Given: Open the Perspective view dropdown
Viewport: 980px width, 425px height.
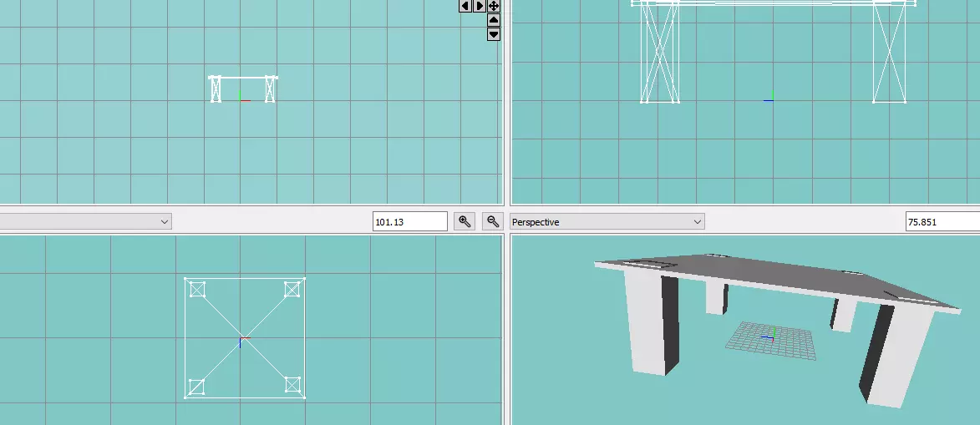Looking at the screenshot, I should tap(607, 222).
